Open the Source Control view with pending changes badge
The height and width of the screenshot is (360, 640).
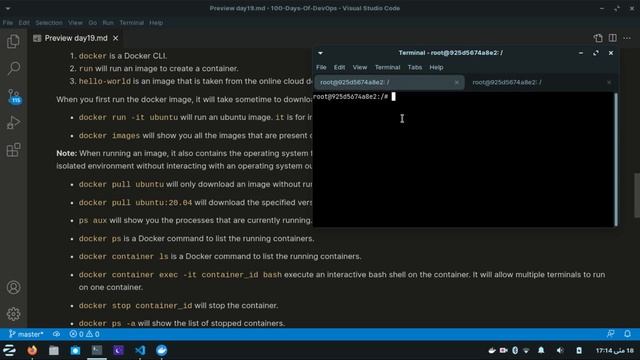(14, 96)
